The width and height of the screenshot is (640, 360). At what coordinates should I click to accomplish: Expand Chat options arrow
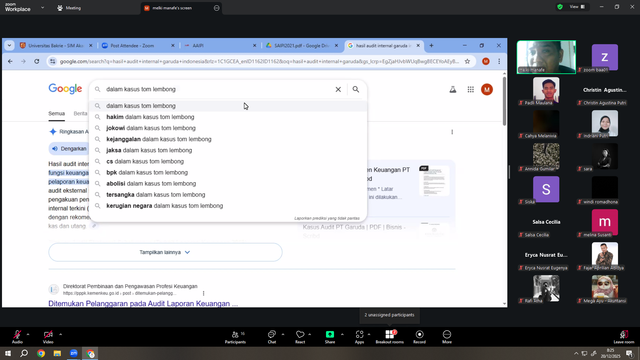click(x=283, y=334)
